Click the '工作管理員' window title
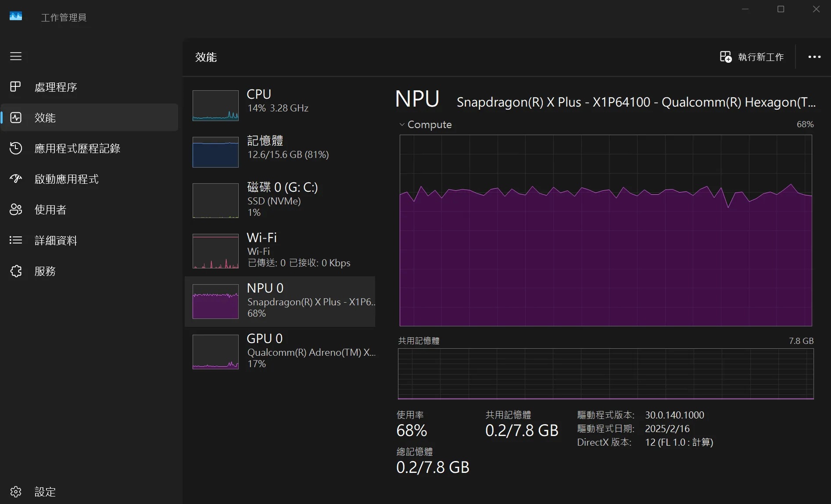Viewport: 831px width, 504px height. coord(64,18)
